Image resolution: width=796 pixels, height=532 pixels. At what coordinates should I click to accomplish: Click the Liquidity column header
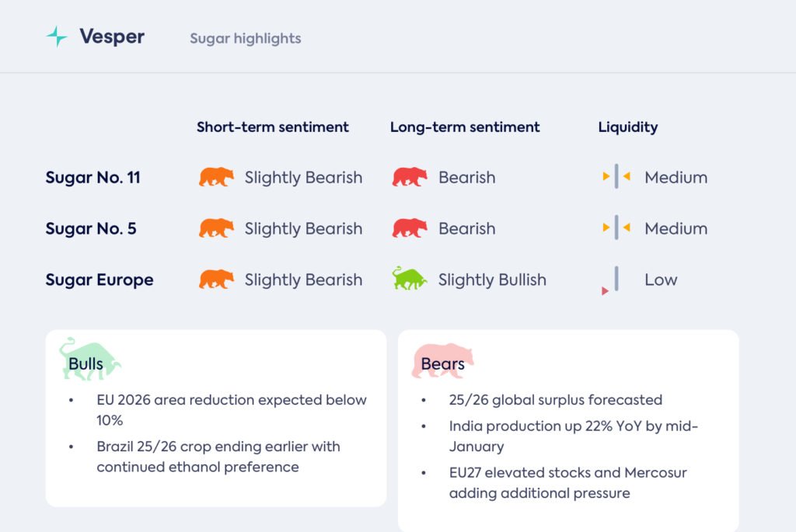click(628, 127)
